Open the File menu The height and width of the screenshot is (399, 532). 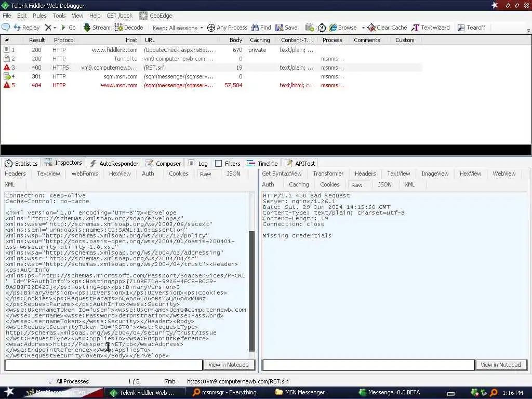(x=7, y=16)
